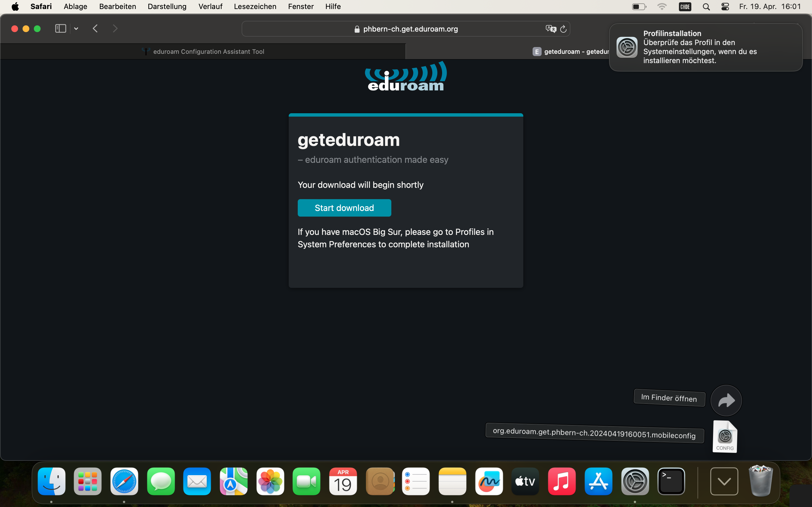Screen dimensions: 812x507
Task: Go back with the back arrow
Action: tap(95, 28)
